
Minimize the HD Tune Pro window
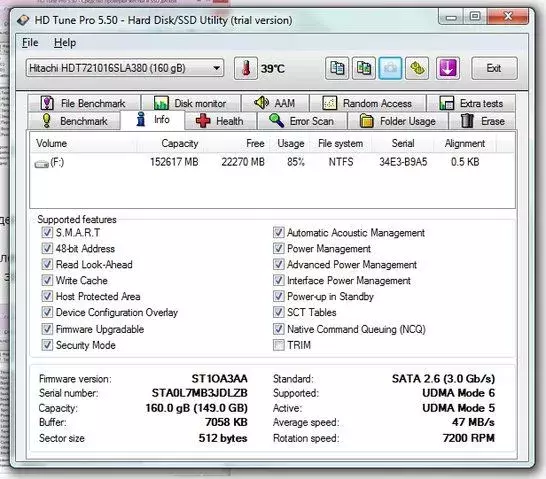451,17
